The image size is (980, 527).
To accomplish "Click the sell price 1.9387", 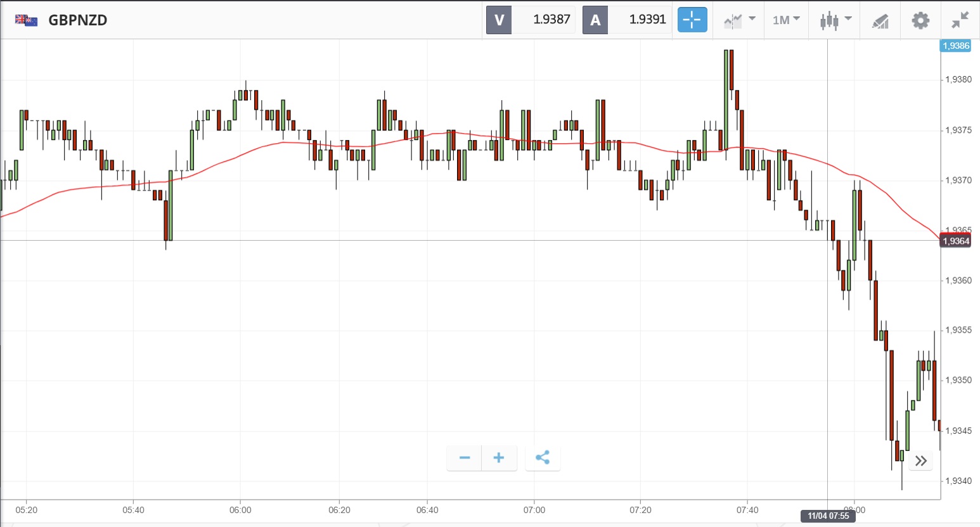I will 551,20.
